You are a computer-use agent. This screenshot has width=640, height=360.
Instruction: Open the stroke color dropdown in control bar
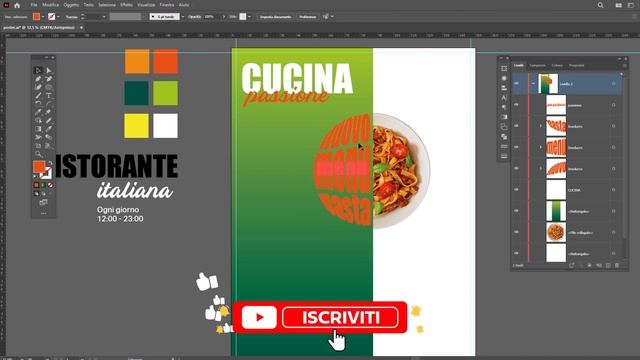58,17
